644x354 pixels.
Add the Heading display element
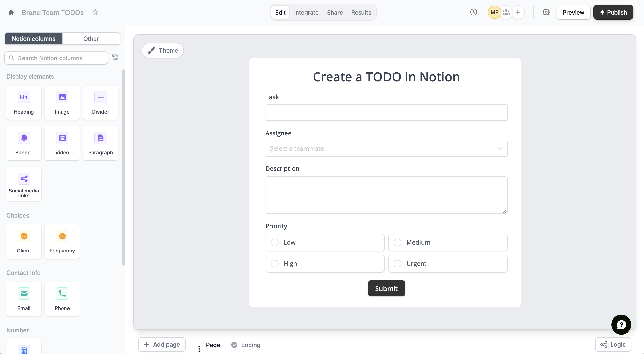pyautogui.click(x=24, y=103)
